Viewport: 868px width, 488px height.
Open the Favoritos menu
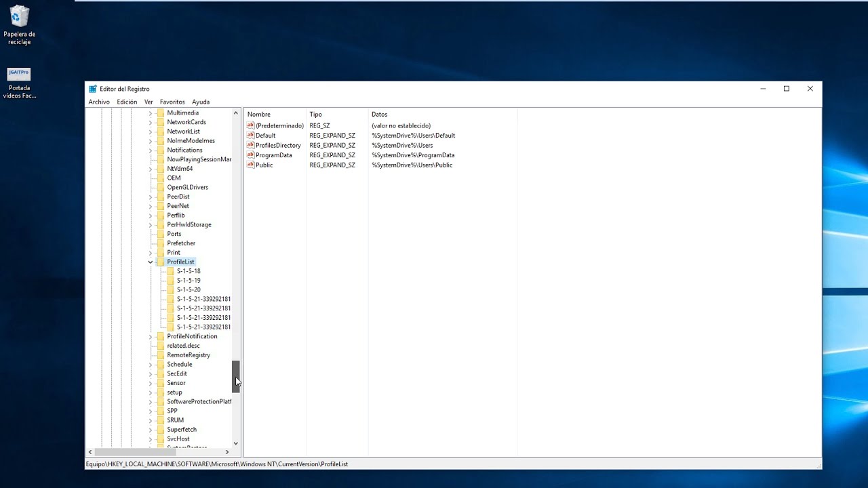(172, 102)
